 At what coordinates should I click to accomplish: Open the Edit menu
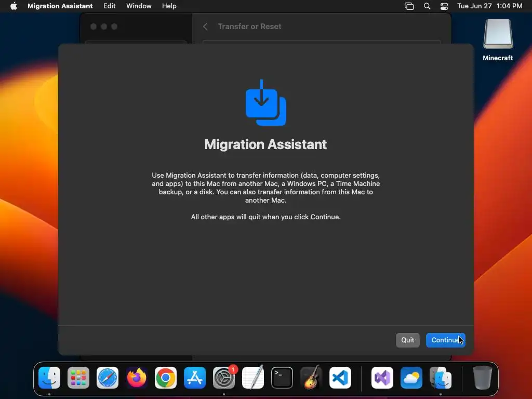click(x=109, y=6)
